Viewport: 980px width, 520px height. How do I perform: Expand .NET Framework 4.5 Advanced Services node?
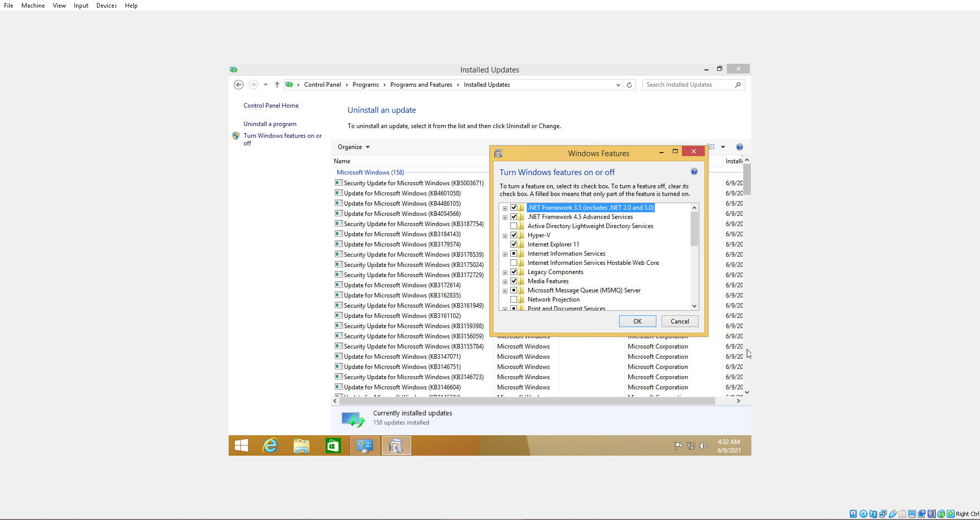pyautogui.click(x=505, y=217)
